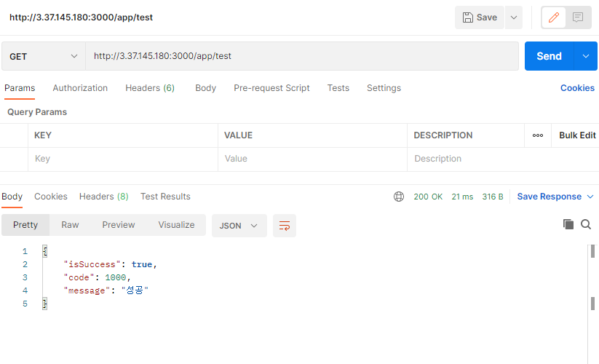Copy the response with the copy icon

coord(568,224)
